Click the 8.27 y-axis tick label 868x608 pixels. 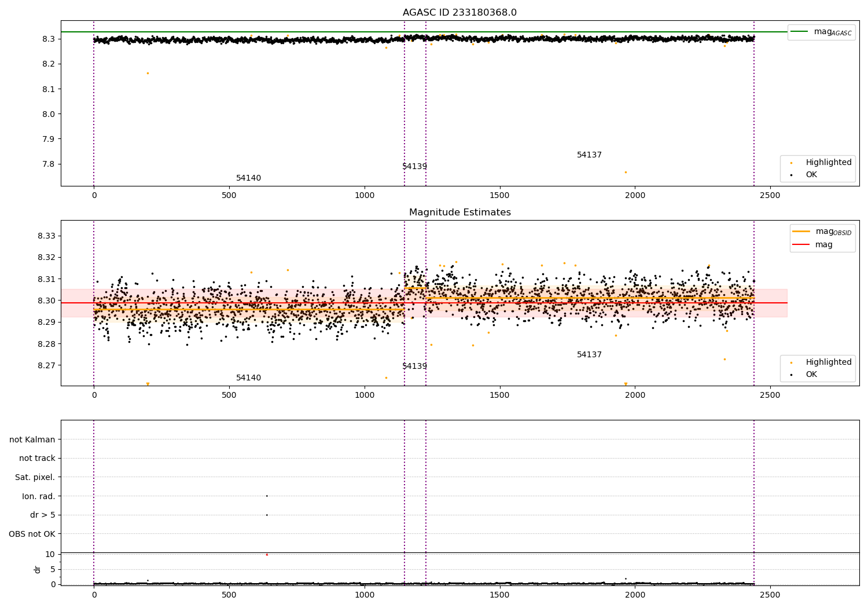click(46, 365)
